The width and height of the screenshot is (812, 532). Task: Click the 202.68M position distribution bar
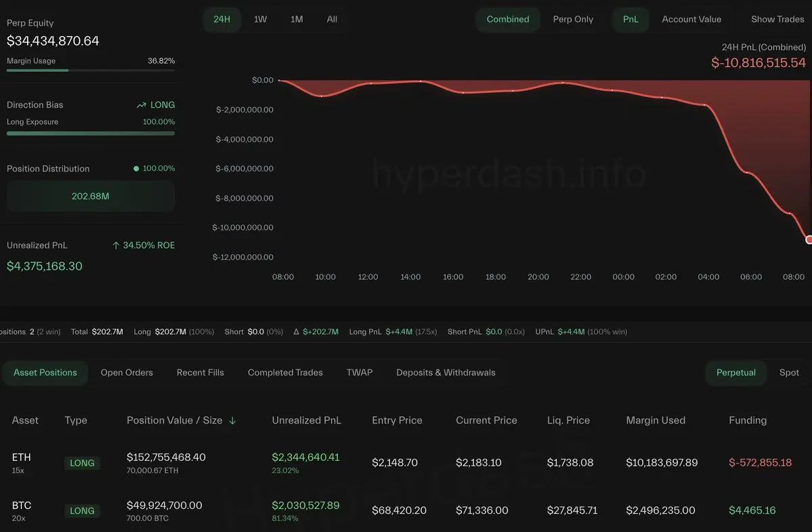tap(91, 197)
